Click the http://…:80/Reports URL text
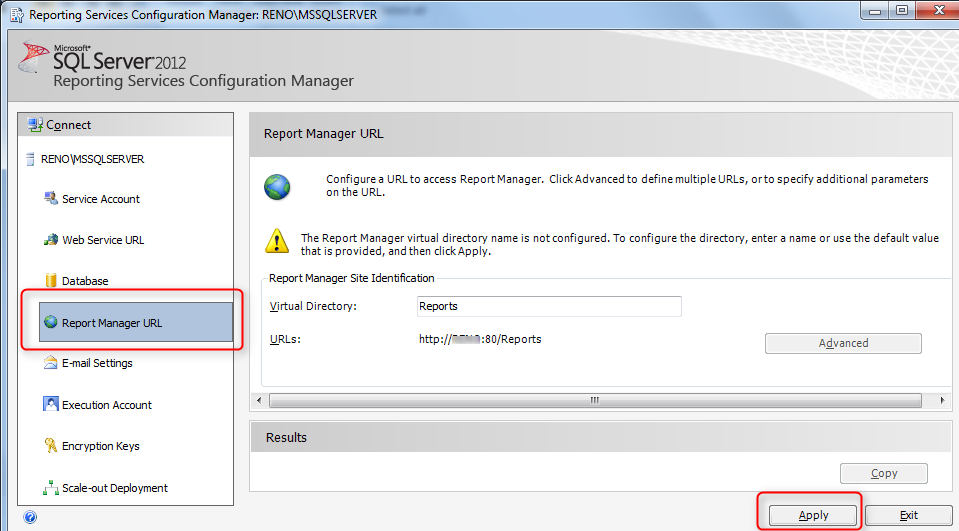Viewport: 959px width, 531px height. point(480,339)
